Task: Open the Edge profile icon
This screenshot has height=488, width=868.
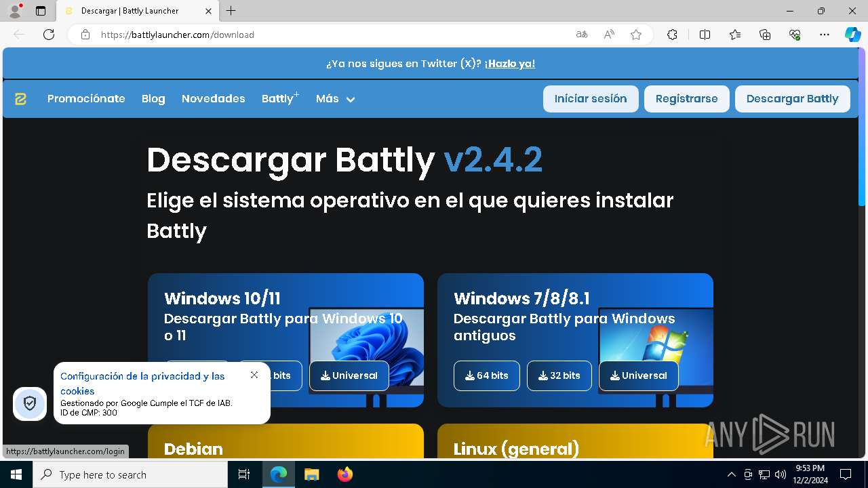Action: [x=15, y=11]
